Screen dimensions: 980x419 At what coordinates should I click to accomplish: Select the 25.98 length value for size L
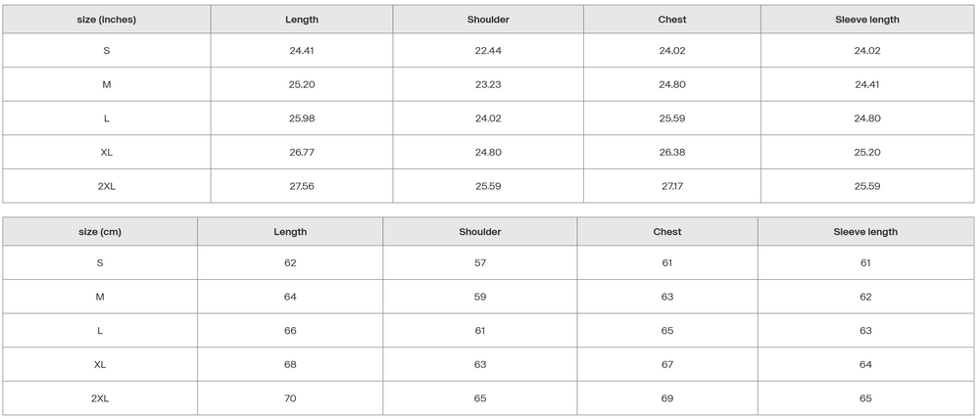coord(302,118)
